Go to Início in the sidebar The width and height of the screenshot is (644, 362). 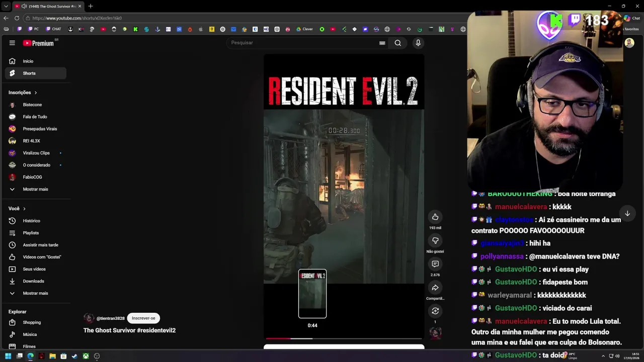[x=35, y=61]
